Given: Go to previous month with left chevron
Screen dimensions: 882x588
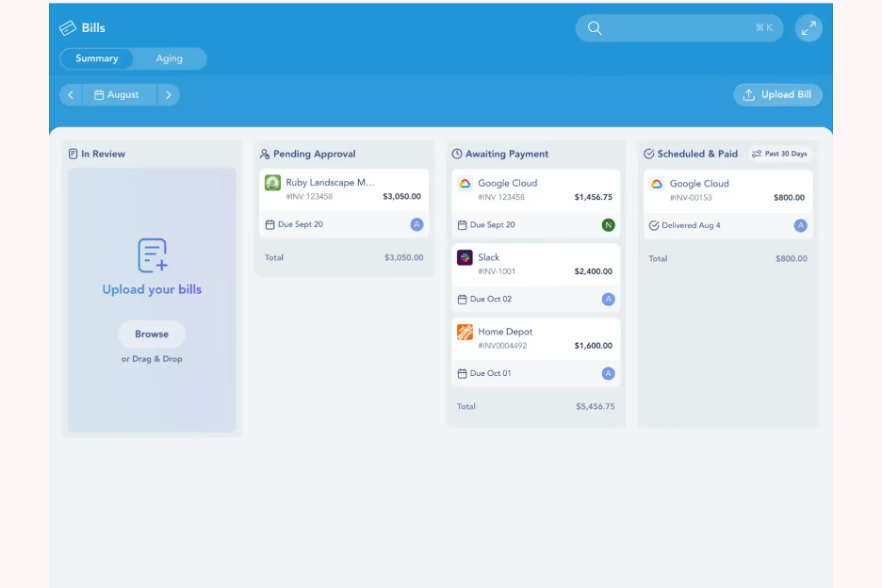Looking at the screenshot, I should (71, 95).
